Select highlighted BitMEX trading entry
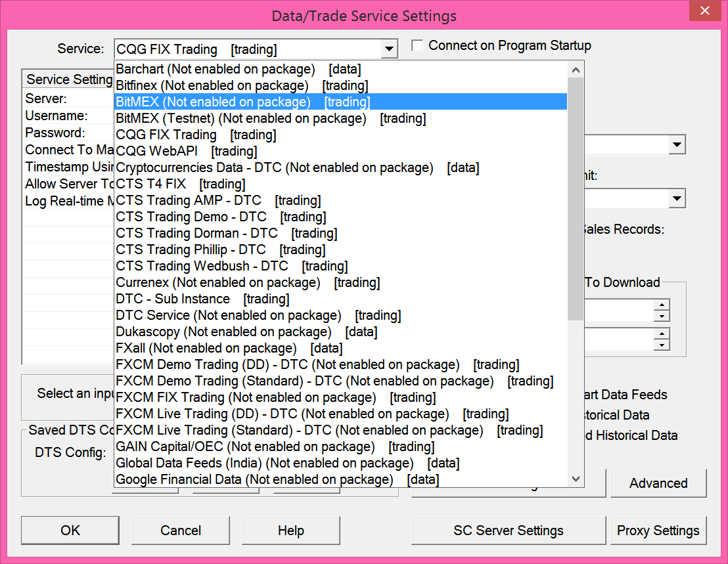The width and height of the screenshot is (728, 564). click(340, 102)
